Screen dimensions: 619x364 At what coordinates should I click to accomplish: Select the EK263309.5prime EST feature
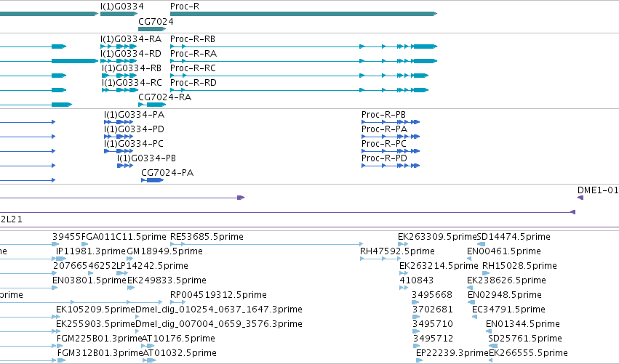tap(403, 245)
